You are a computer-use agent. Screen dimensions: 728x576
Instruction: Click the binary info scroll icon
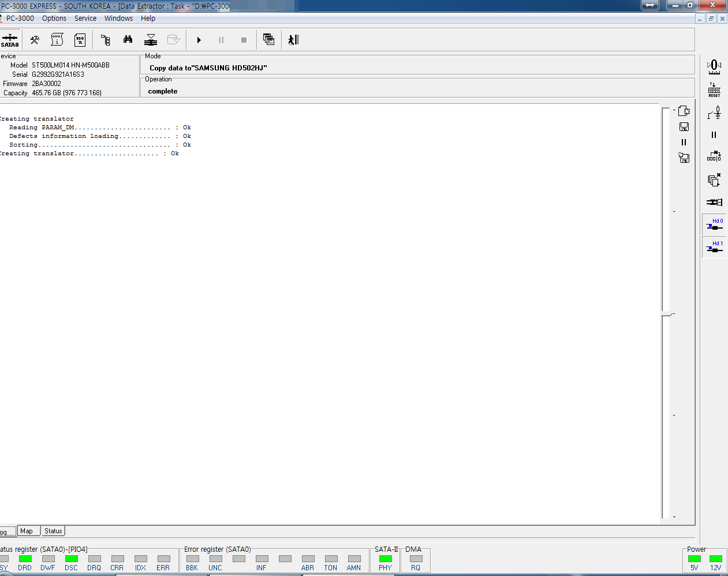coord(57,40)
